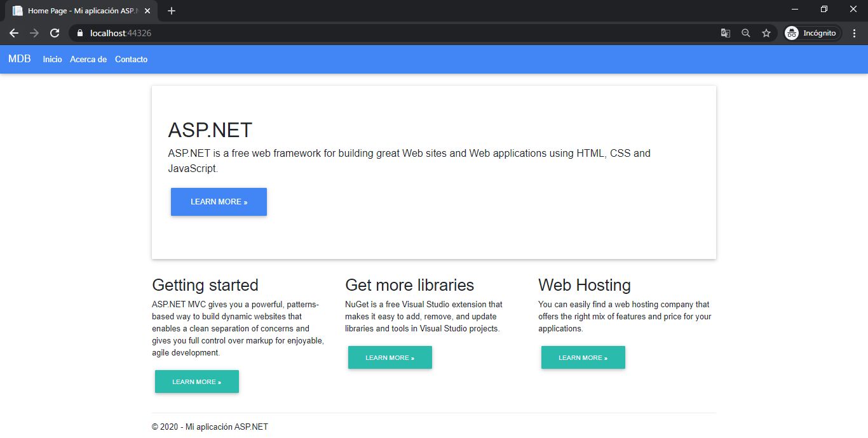Screen dimensions: 868x438
Task: Minimize the Chrome window
Action: [x=795, y=9]
